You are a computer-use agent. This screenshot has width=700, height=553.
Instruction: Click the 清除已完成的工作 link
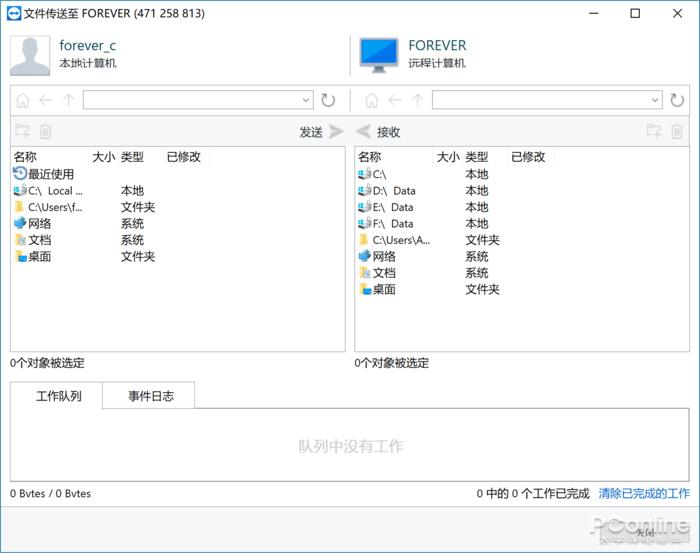644,493
